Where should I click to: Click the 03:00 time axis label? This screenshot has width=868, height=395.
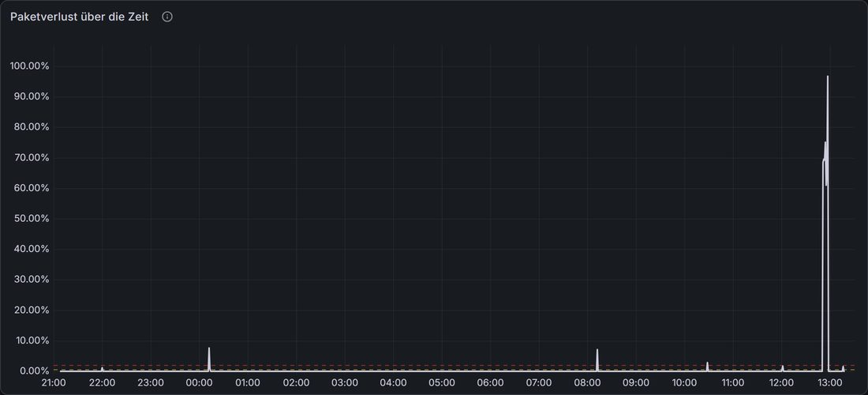coord(345,383)
